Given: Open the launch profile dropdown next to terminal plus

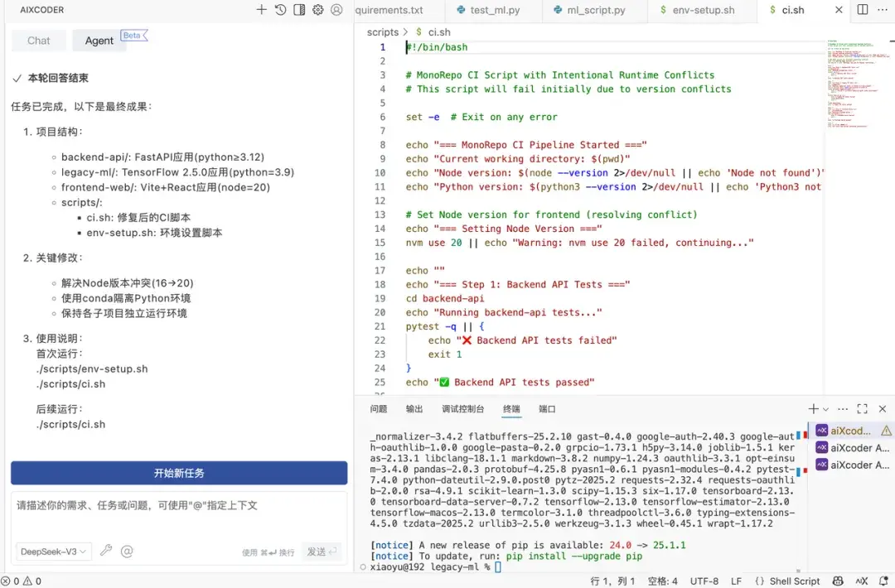Looking at the screenshot, I should click(825, 408).
